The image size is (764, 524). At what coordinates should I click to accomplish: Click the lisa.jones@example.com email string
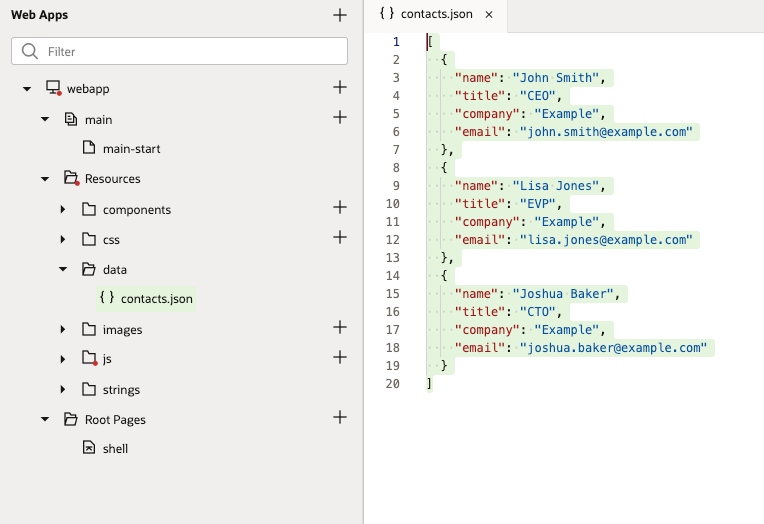pyautogui.click(x=606, y=240)
